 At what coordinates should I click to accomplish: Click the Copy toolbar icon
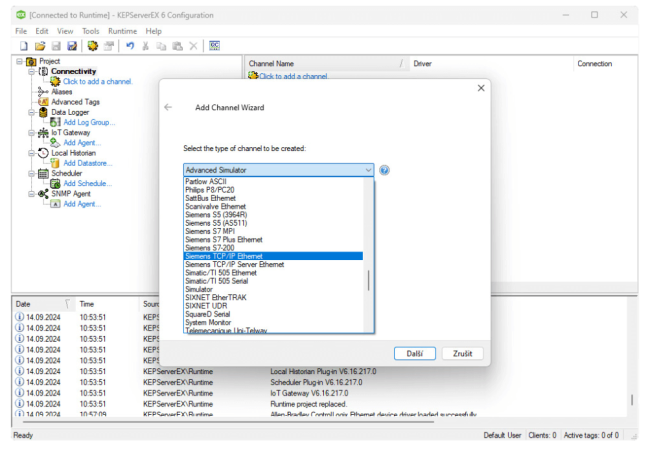pos(161,46)
